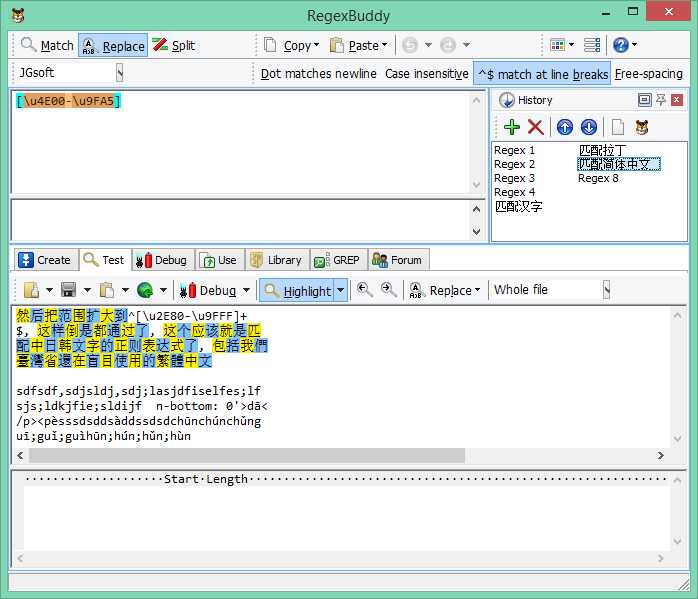Click the save test file icon
The image size is (698, 599).
click(68, 290)
